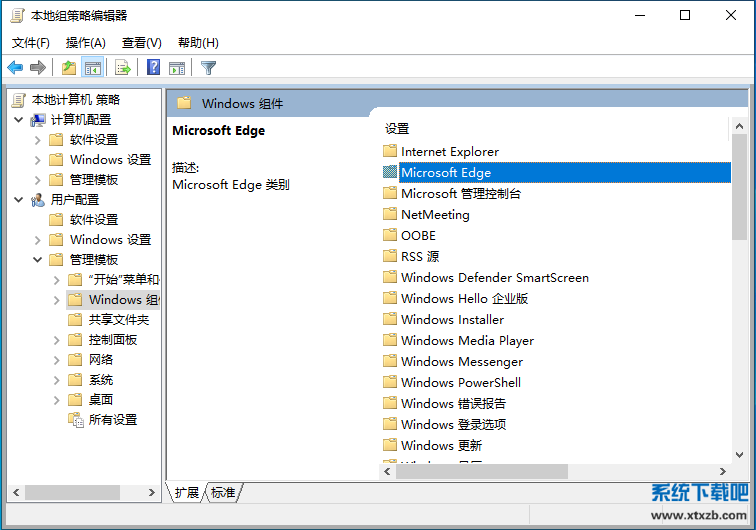Collapse the 计算机配置 tree node
756x530 pixels.
[x=19, y=120]
